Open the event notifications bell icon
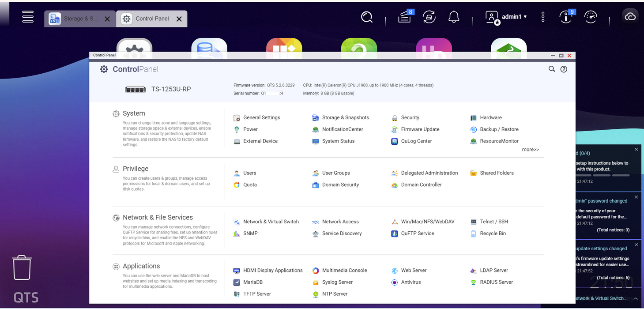 pos(454,17)
